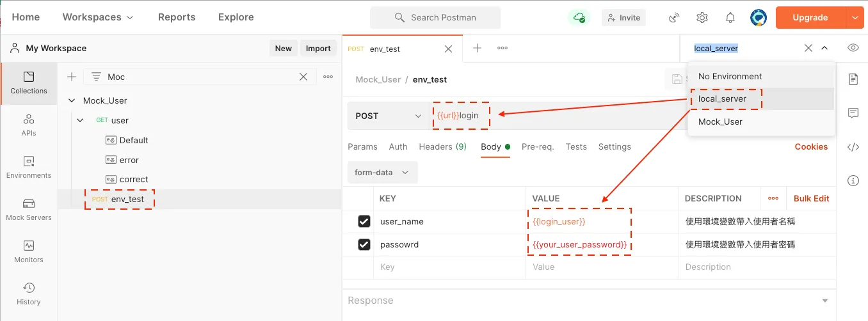Switch to the Headers tab
The image size is (868, 321).
[442, 146]
